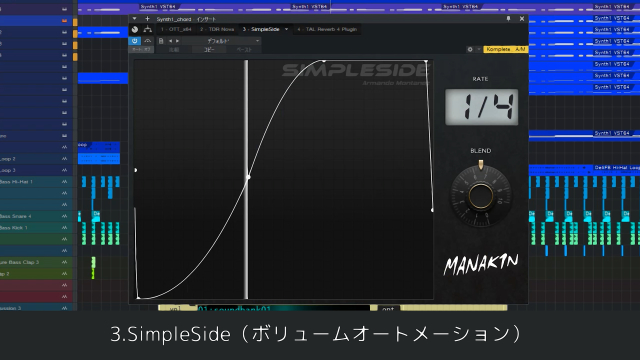Click the BLEND knob
The height and width of the screenshot is (360, 640).
[x=480, y=196]
